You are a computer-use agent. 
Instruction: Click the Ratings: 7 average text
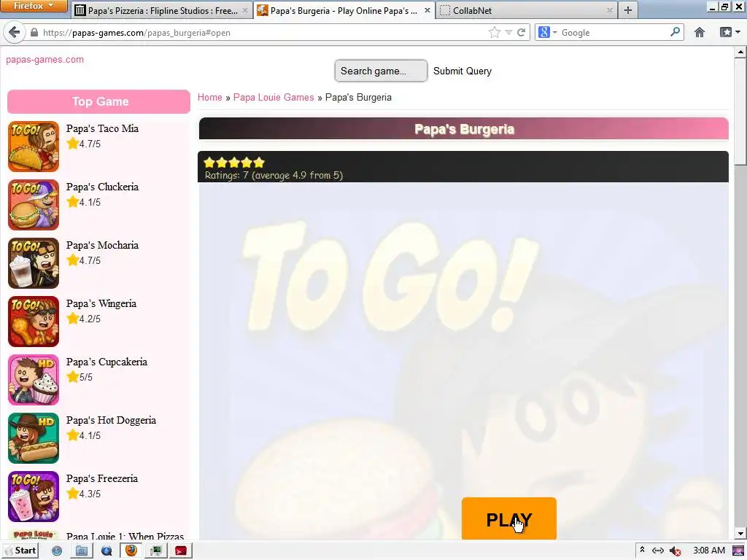click(x=274, y=175)
